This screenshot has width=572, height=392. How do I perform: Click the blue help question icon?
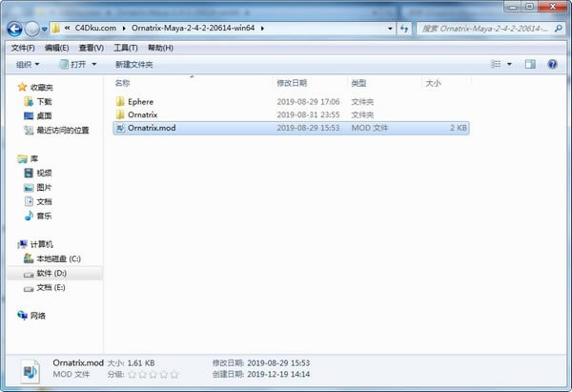pos(552,64)
